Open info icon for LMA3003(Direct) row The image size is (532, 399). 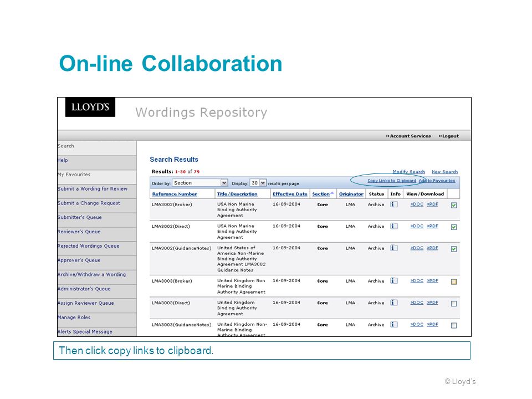[393, 303]
